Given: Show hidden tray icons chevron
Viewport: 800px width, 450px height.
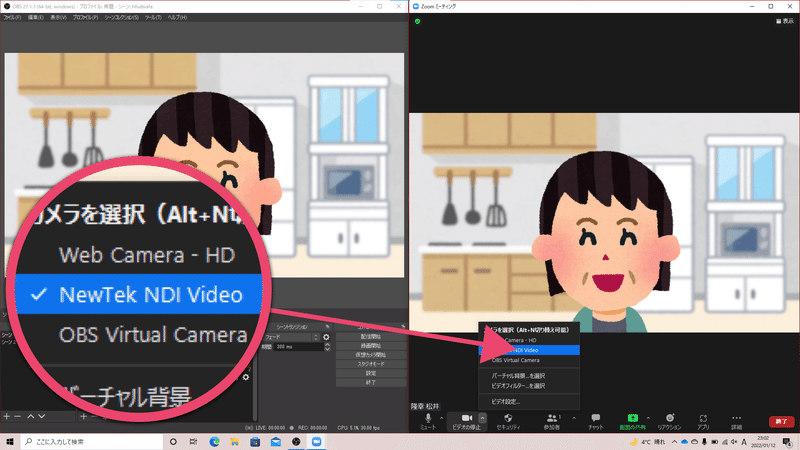Looking at the screenshot, I should (x=674, y=442).
